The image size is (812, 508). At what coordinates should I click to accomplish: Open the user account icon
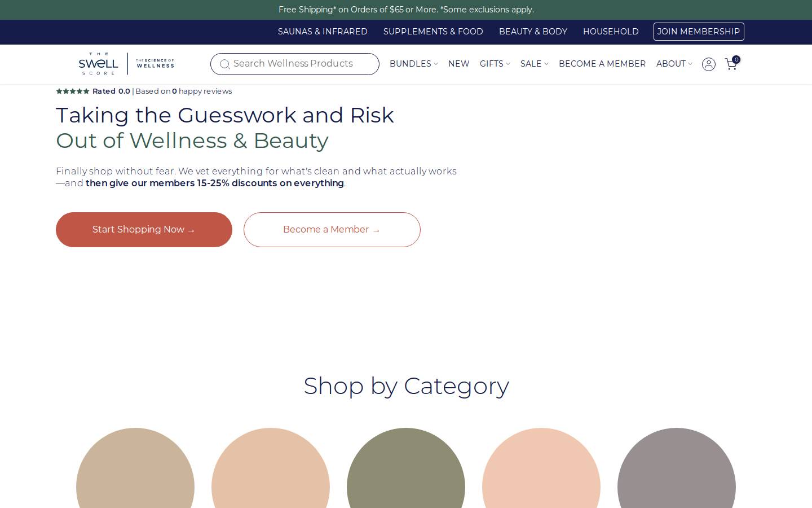tap(709, 64)
